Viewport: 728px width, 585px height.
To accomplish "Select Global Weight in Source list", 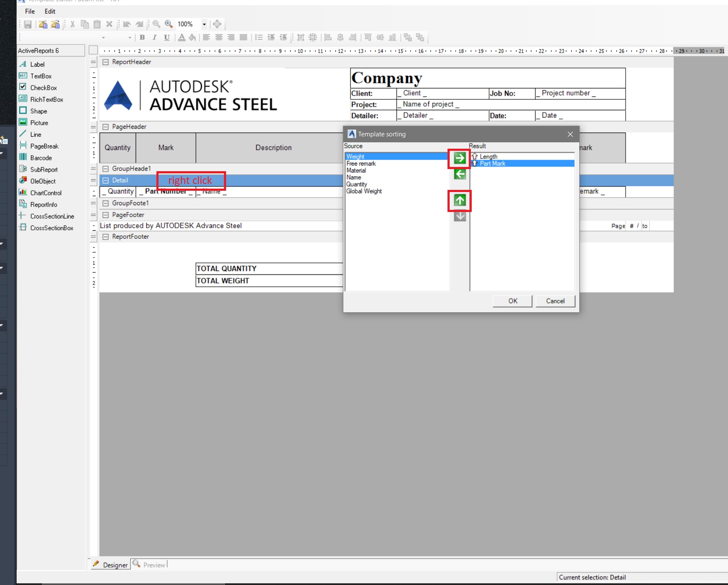I will coord(364,191).
